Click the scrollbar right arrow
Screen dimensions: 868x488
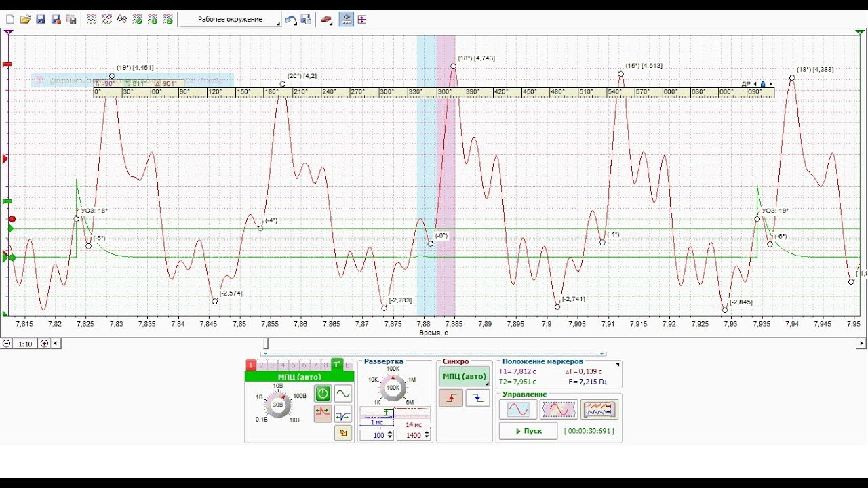pos(862,344)
